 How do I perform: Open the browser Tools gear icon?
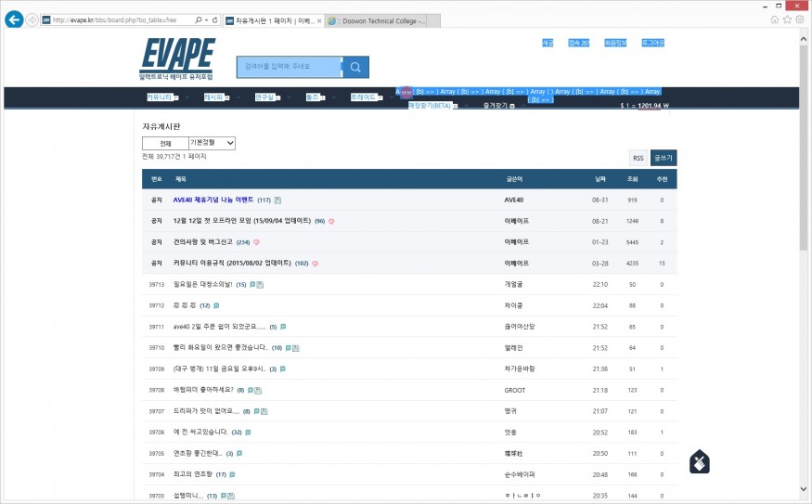tap(800, 19)
